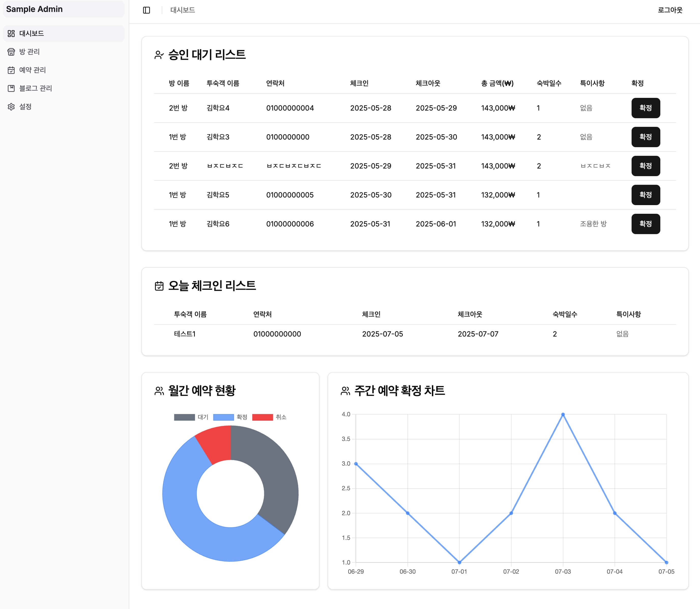Click the users icon beside 주간 예약 확정 차트
The height and width of the screenshot is (609, 700).
click(345, 391)
